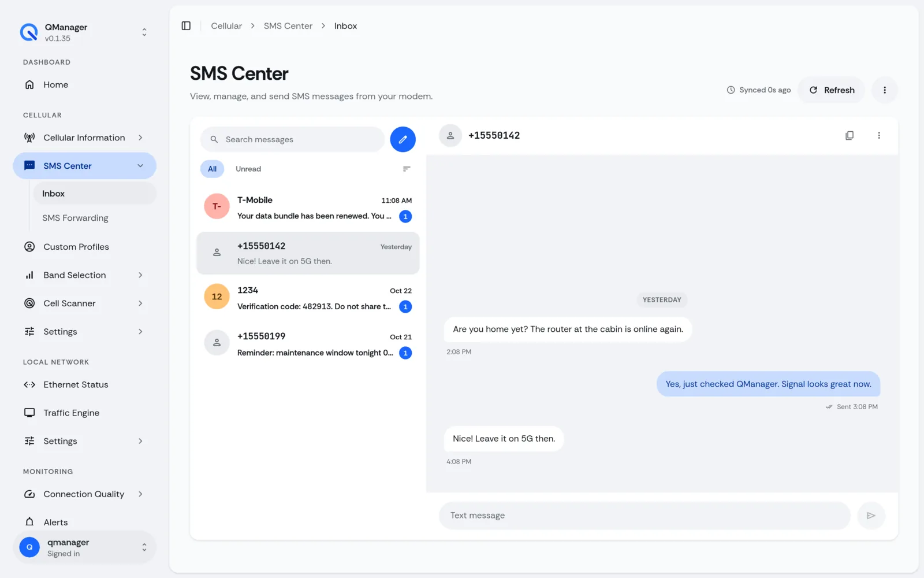Go to Inbox in sidebar
The width and height of the screenshot is (924, 578).
point(95,194)
